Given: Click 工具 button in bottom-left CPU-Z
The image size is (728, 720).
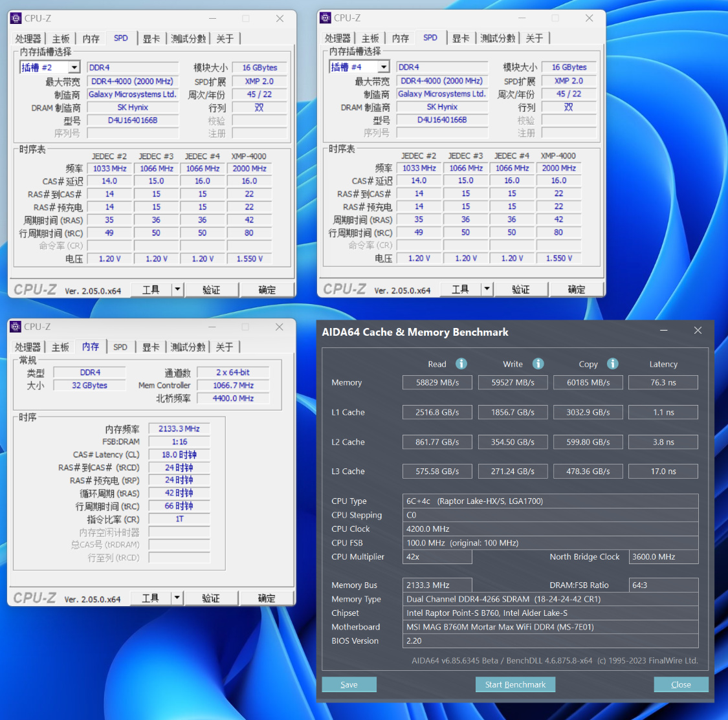Looking at the screenshot, I should [150, 598].
